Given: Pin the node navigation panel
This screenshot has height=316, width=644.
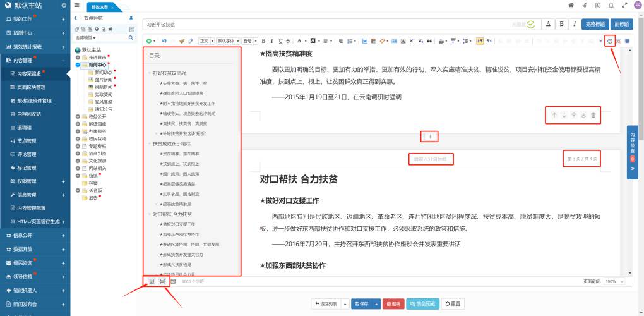Looking at the screenshot, I should 131,18.
